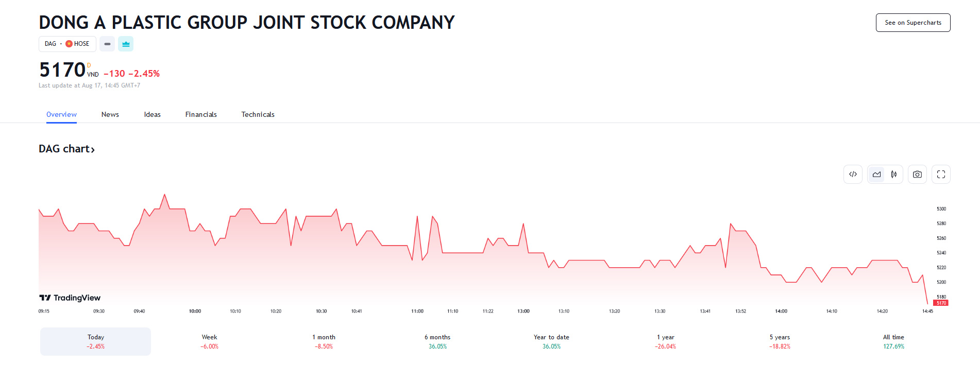Image resolution: width=980 pixels, height=382 pixels.
Task: Select the Today performance period
Action: [95, 341]
